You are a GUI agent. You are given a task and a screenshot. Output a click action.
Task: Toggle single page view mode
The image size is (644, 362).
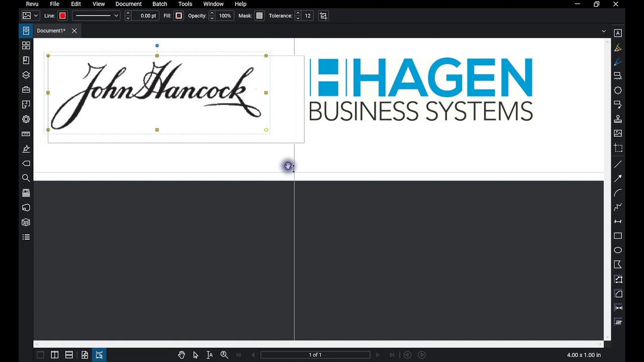point(40,355)
